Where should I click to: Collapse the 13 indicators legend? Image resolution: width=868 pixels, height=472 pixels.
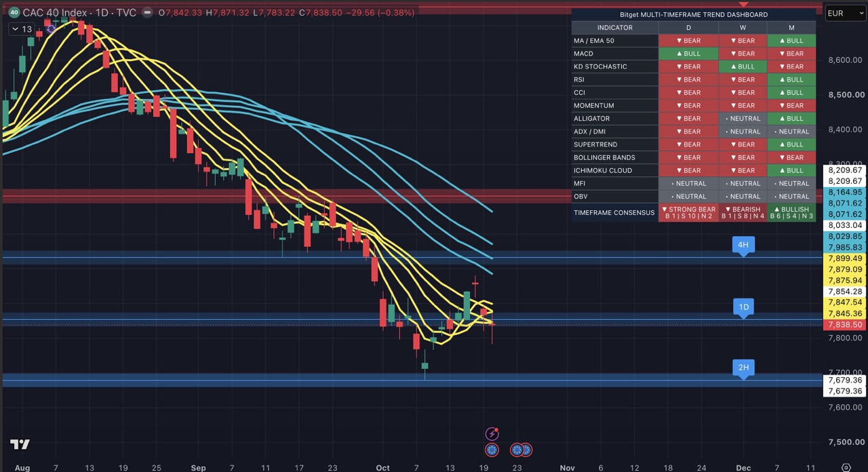(21, 29)
